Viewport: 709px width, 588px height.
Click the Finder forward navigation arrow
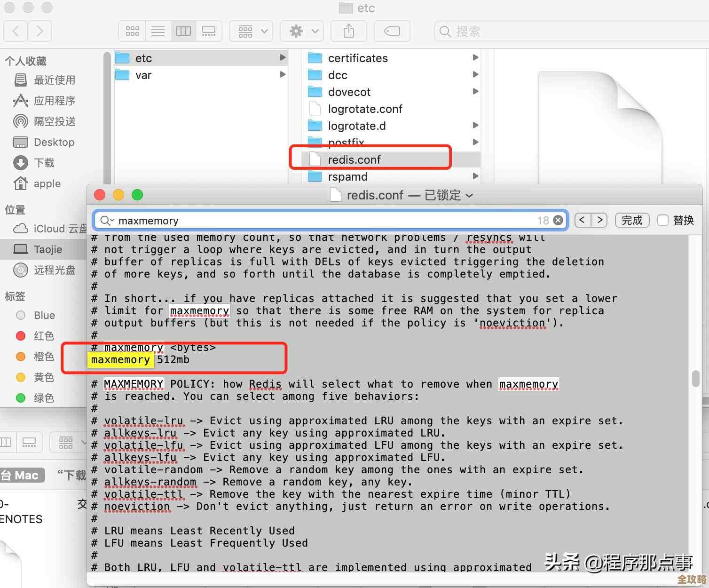pos(40,32)
